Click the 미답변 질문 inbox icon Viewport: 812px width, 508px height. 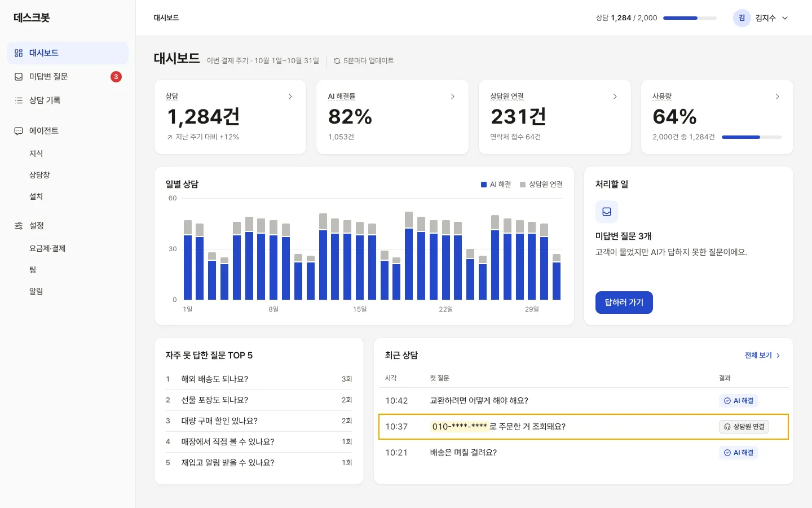point(19,77)
